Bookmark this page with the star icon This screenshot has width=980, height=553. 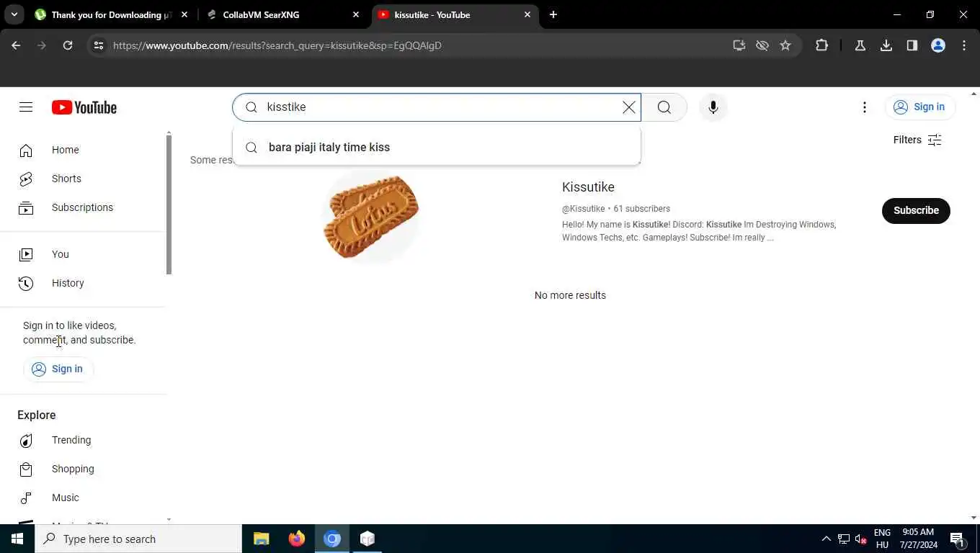pos(785,45)
